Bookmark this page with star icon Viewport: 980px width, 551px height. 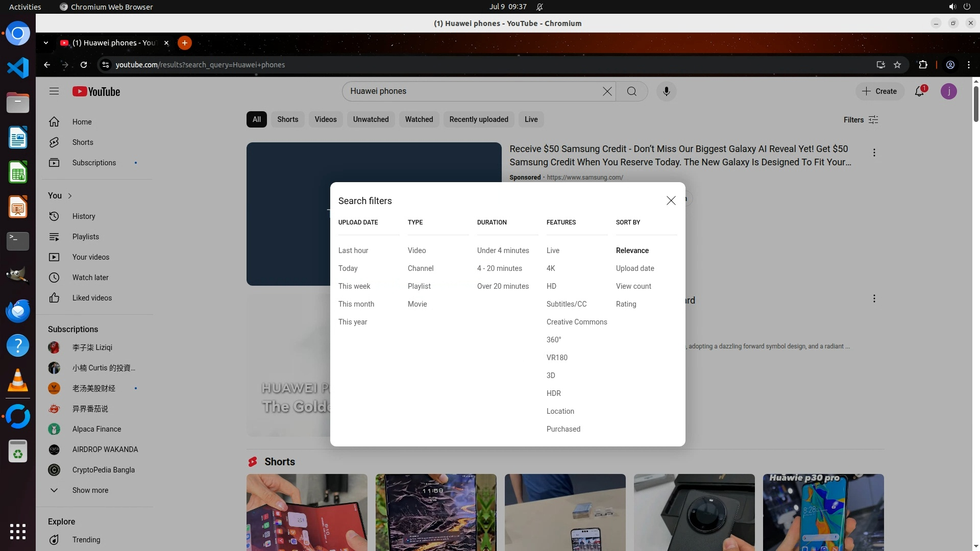click(897, 65)
